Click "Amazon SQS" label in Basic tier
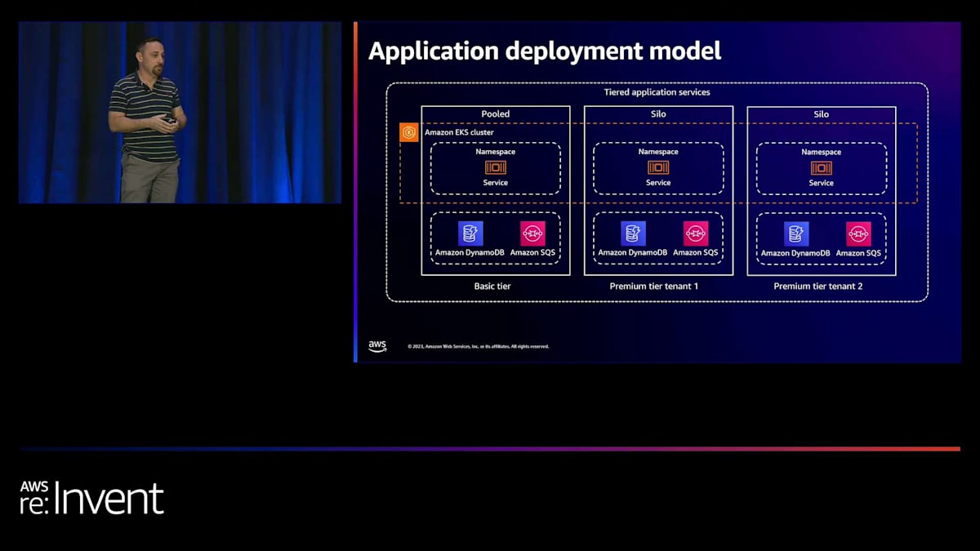 point(532,253)
